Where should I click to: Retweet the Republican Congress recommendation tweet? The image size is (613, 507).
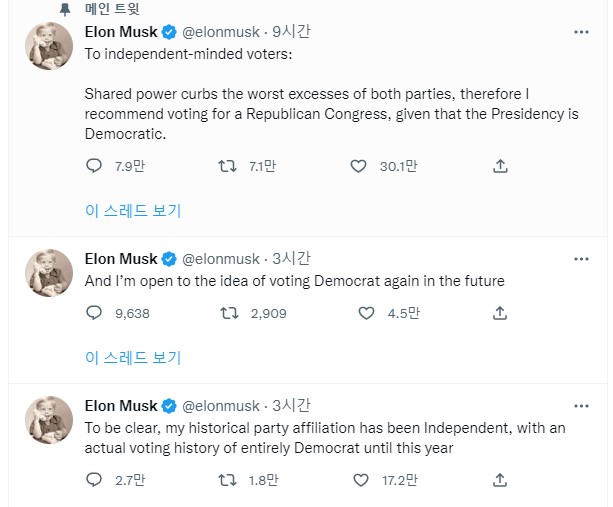(227, 166)
